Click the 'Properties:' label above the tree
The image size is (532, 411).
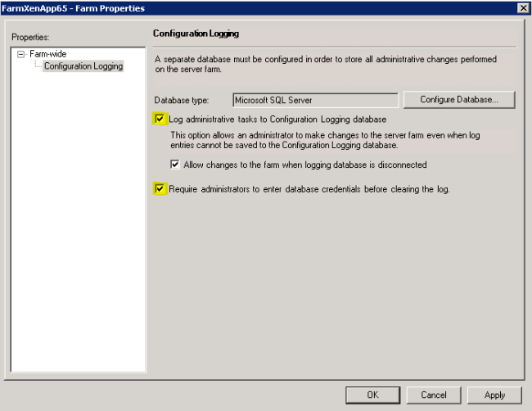pos(30,38)
